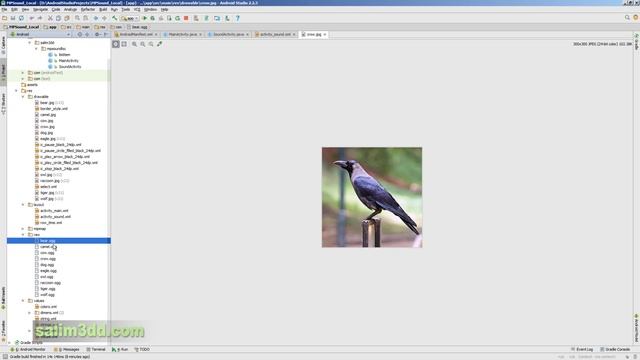Image resolution: width=640 pixels, height=360 pixels.
Task: Open the app run configuration dropdown
Action: (x=130, y=18)
